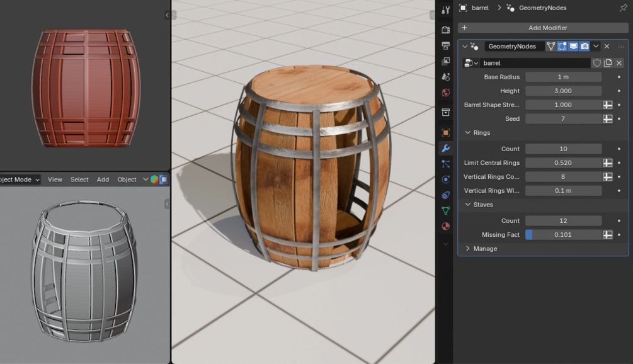Open the Add menu in the viewport header
This screenshot has height=364, width=633.
point(102,179)
